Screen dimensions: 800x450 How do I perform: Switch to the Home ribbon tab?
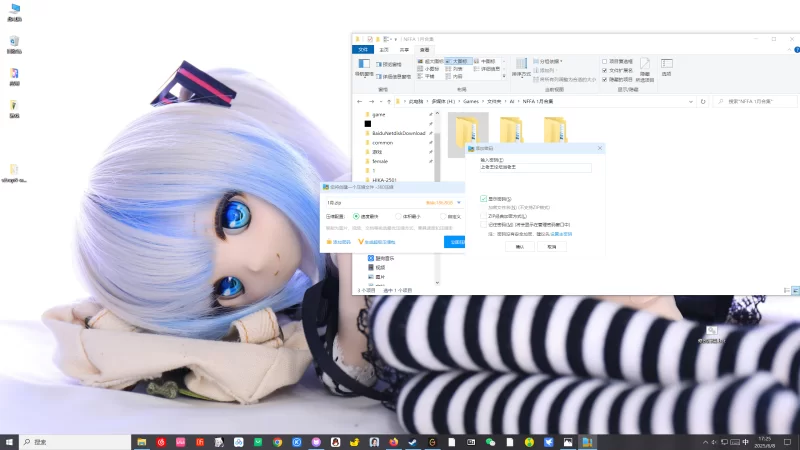pos(385,49)
